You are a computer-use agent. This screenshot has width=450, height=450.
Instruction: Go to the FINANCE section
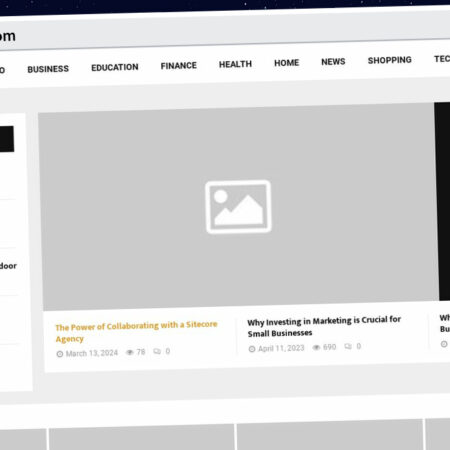(x=179, y=66)
